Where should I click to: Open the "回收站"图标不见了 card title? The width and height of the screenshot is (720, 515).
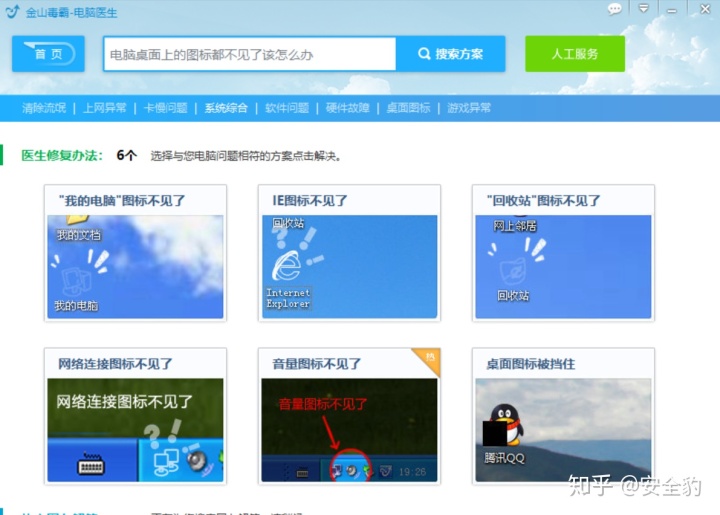pyautogui.click(x=544, y=201)
